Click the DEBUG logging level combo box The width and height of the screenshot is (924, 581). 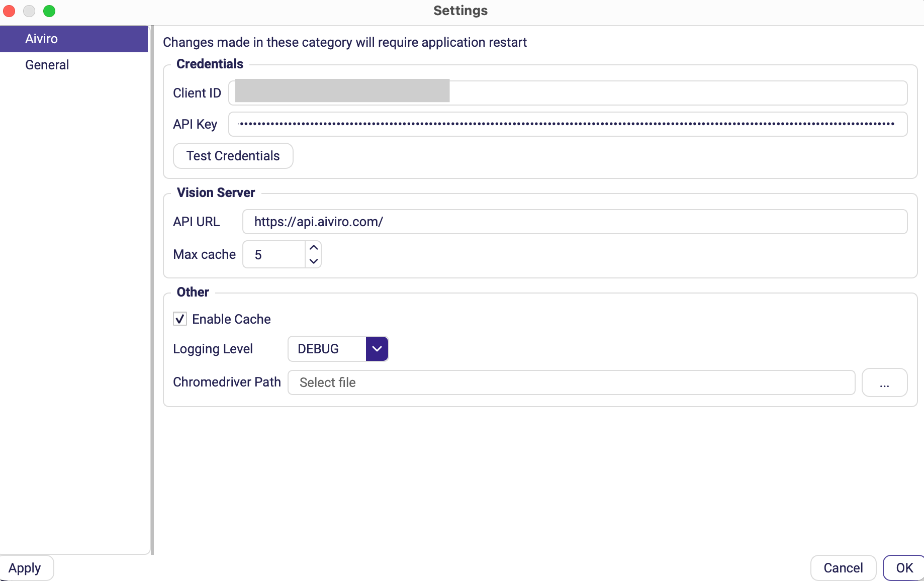(x=338, y=349)
